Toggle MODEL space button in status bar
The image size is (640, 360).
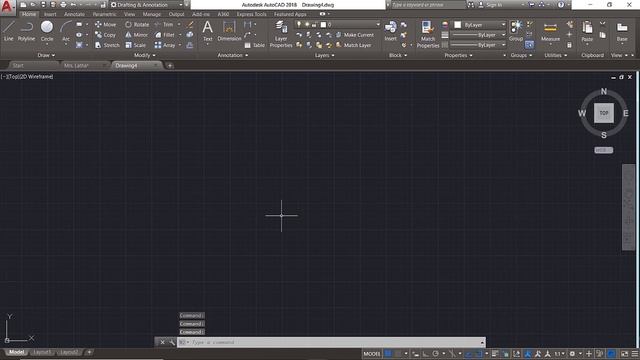[x=371, y=354]
